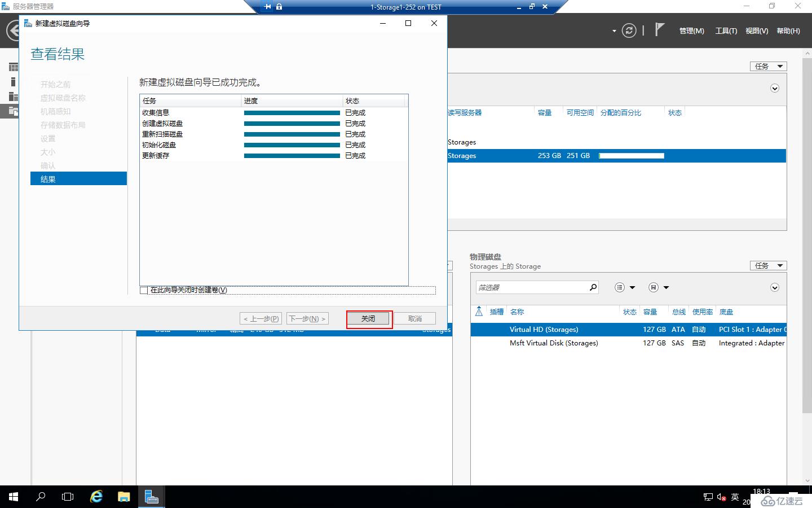Select the 初始化磁盘 task row
This screenshot has width=812, height=508.
tap(273, 145)
